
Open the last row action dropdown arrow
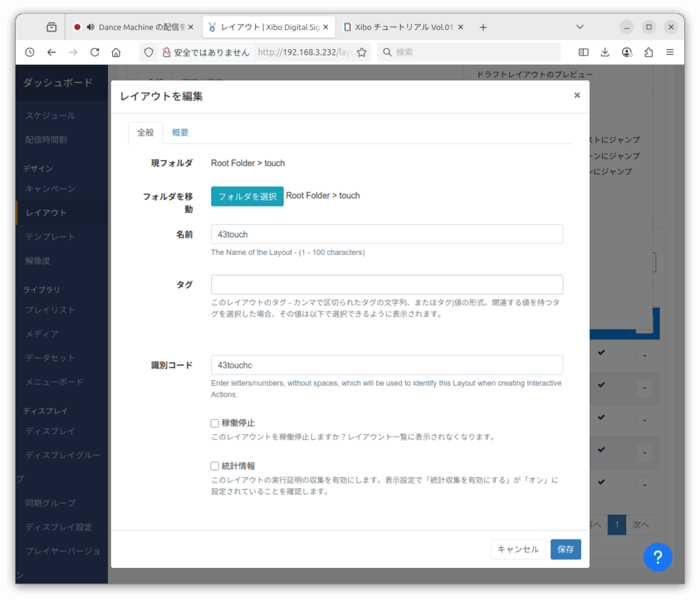[644, 485]
